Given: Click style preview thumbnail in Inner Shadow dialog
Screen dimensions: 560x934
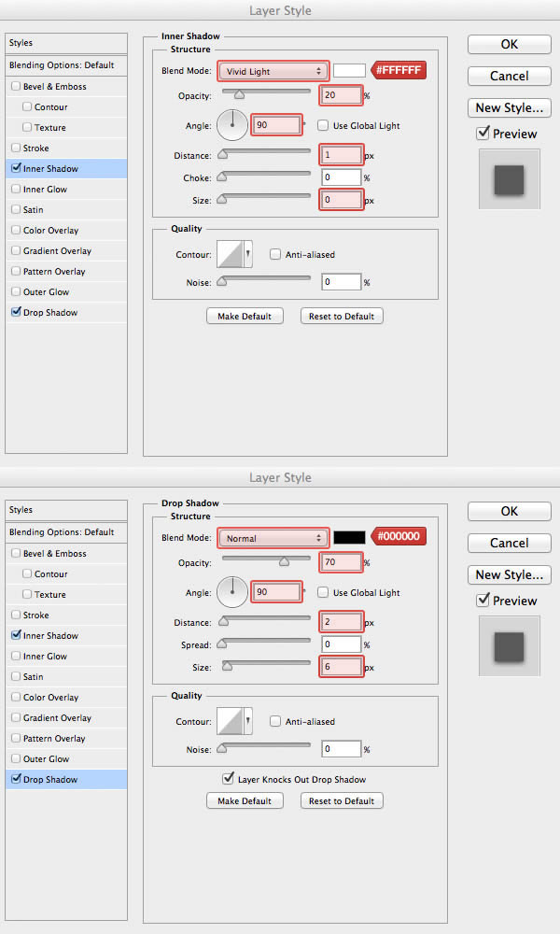Looking at the screenshot, I should (509, 178).
